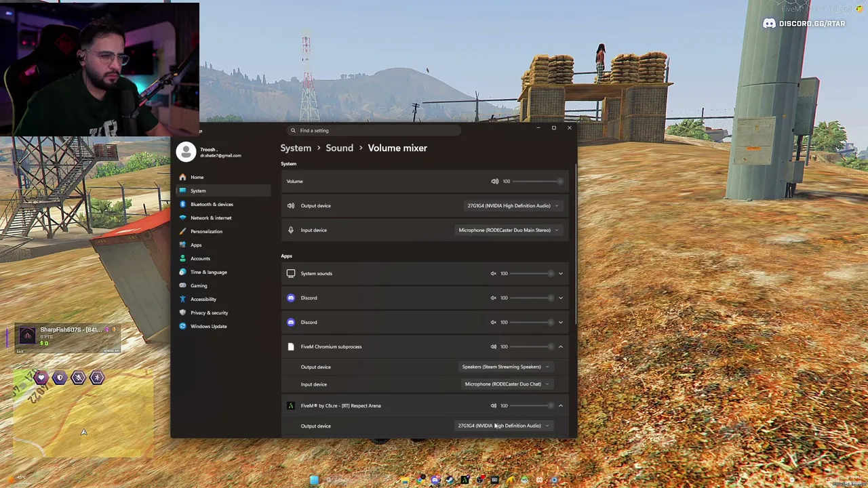Click the speaker icon beside Output device
Screen dimensions: 868x488
pyautogui.click(x=291, y=205)
